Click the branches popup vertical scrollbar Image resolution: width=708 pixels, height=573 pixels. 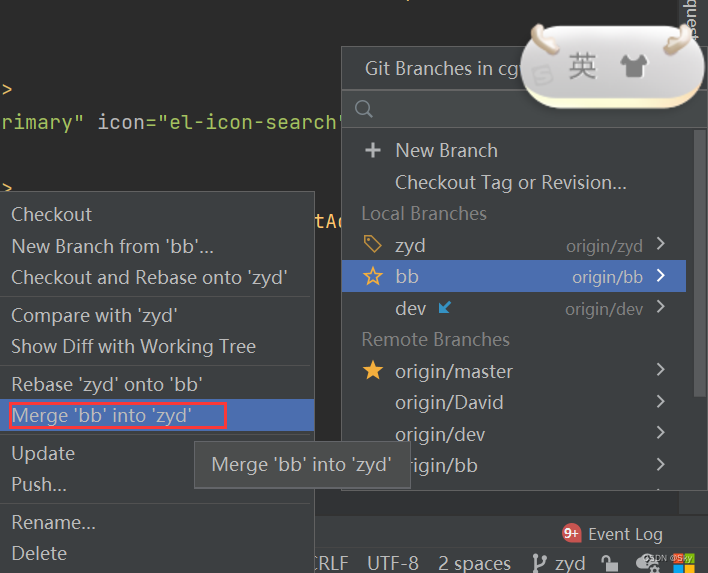click(x=700, y=263)
